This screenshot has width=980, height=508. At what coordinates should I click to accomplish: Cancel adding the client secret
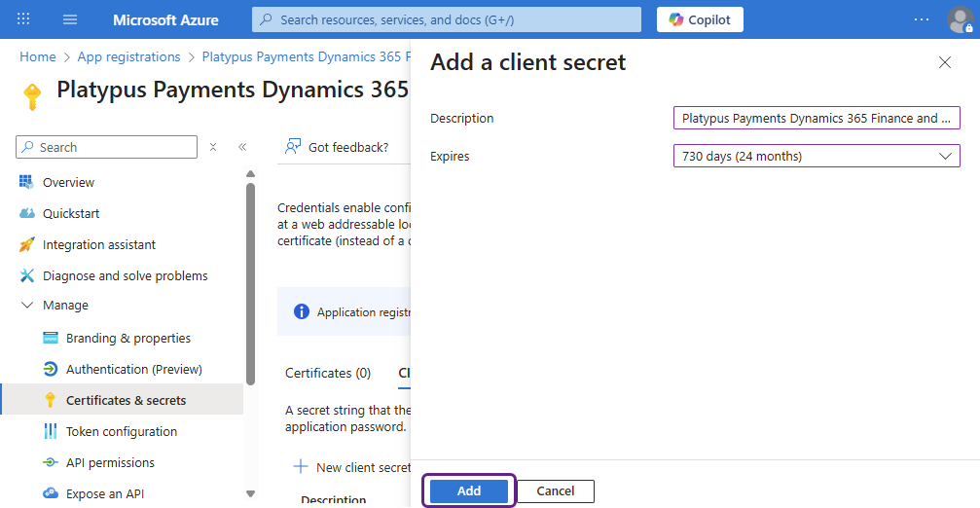555,491
